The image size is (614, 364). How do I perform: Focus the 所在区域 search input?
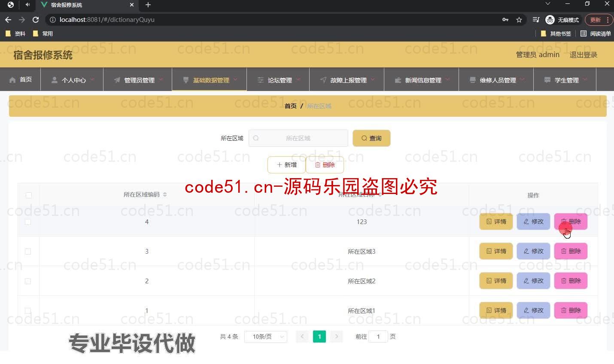click(x=298, y=138)
